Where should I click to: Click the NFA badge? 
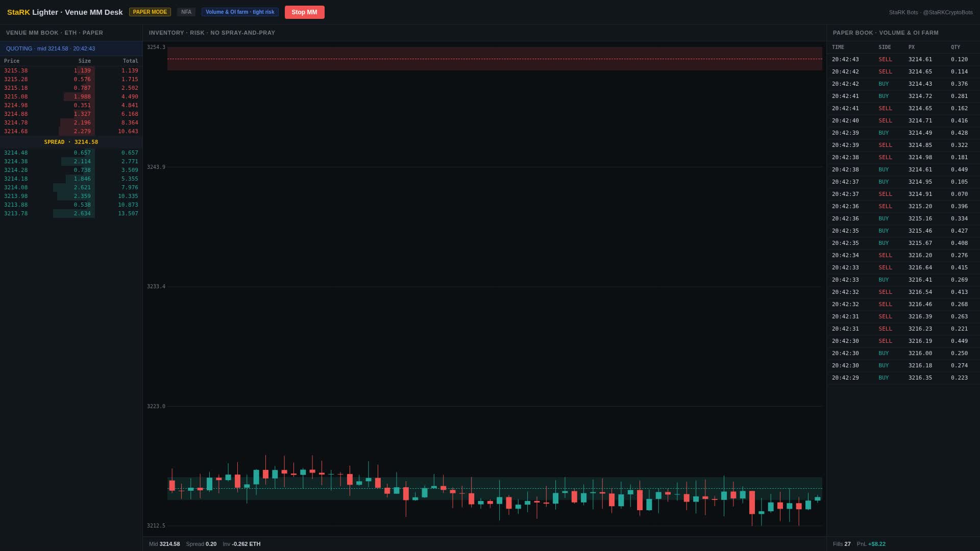coord(186,12)
